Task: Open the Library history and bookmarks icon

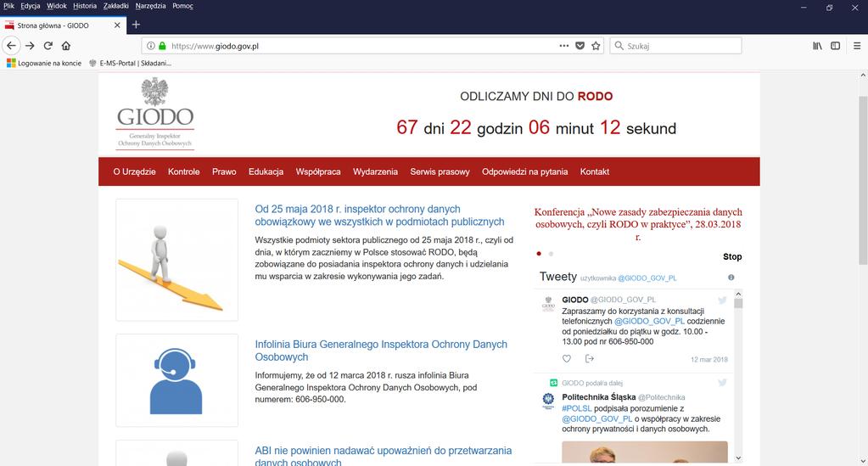Action: pos(817,46)
